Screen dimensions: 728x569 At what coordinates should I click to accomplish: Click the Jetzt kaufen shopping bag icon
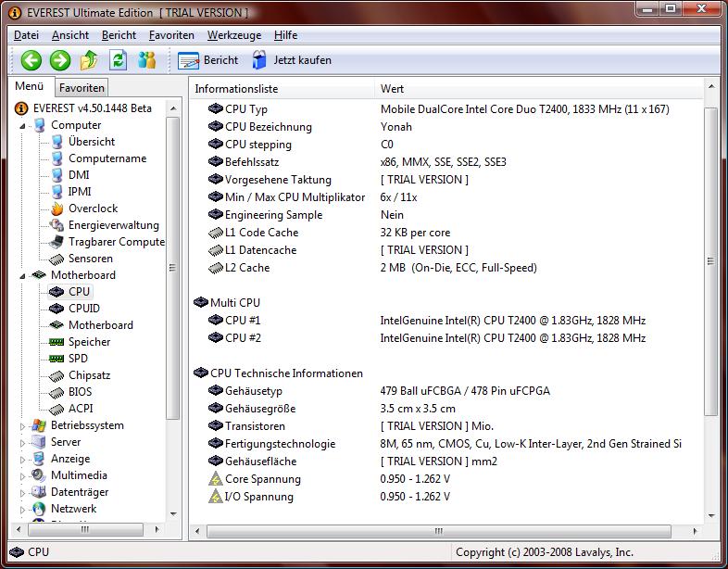click(259, 60)
